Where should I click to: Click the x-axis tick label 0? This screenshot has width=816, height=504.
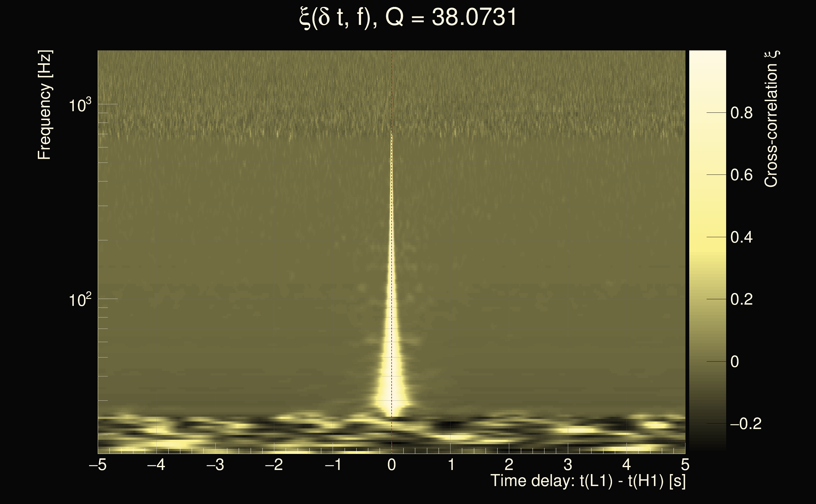tap(392, 465)
